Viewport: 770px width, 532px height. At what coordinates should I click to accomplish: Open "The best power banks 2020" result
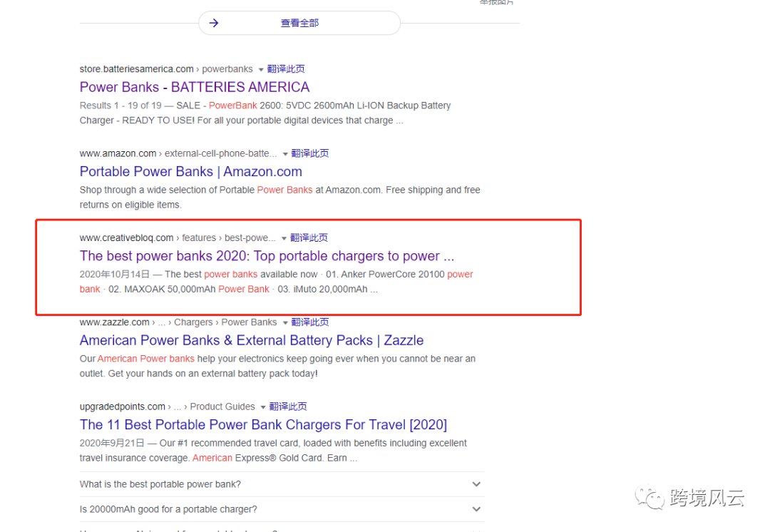point(267,256)
